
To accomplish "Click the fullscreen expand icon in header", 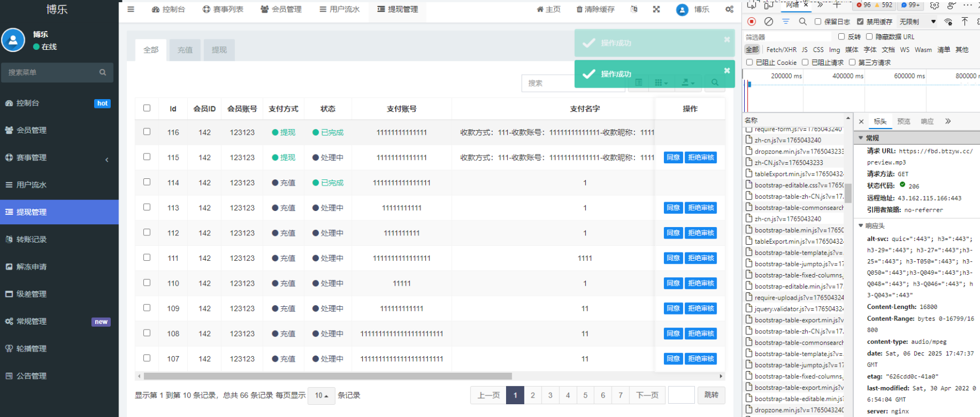I will click(656, 9).
